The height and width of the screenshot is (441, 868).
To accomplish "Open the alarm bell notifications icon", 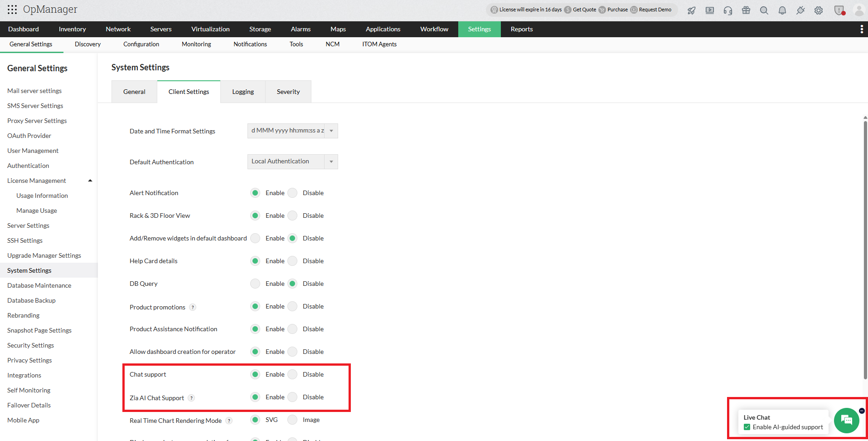I will click(782, 10).
